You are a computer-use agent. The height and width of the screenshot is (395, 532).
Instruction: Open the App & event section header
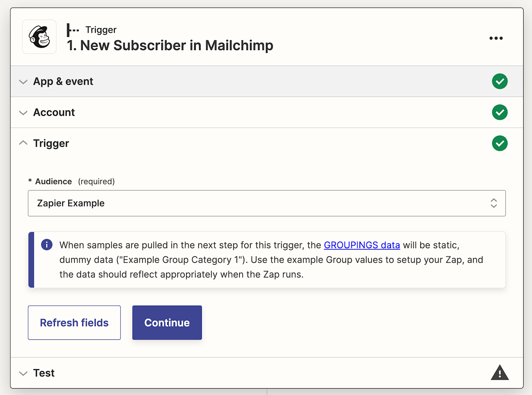(63, 81)
